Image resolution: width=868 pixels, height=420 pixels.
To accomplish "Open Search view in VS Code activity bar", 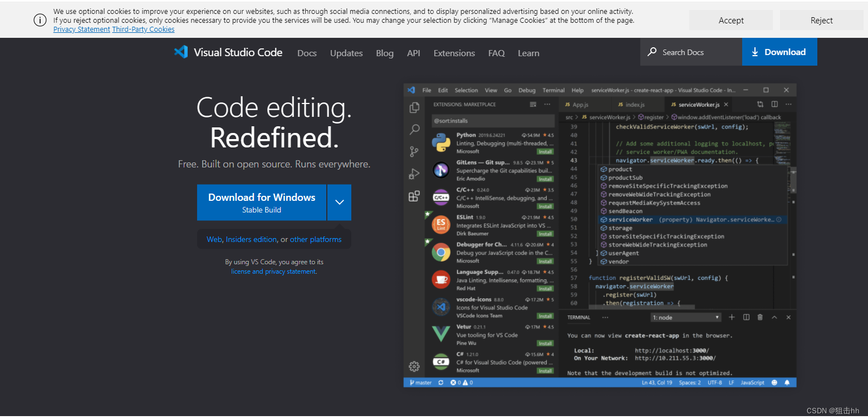I will pyautogui.click(x=414, y=130).
